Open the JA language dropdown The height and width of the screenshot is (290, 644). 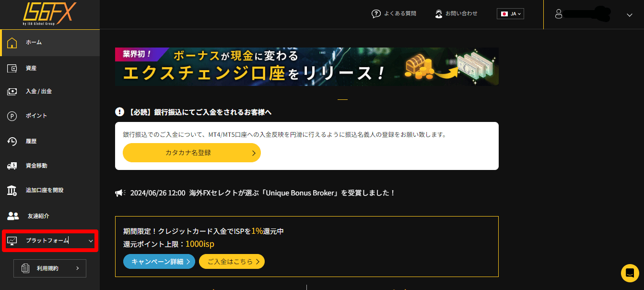click(x=510, y=13)
